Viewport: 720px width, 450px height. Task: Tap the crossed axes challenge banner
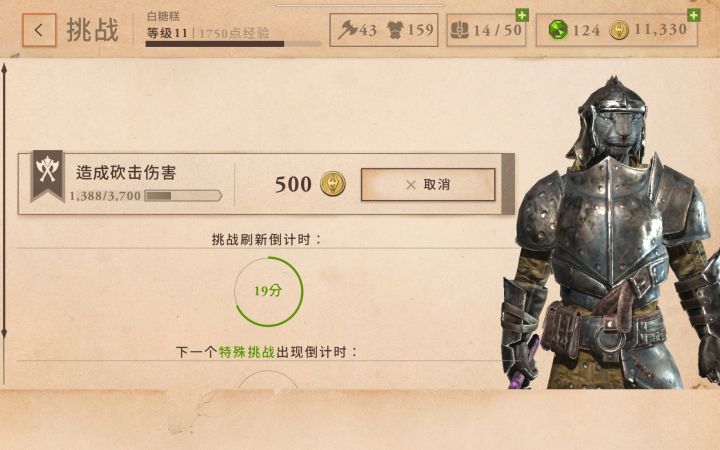[x=47, y=176]
